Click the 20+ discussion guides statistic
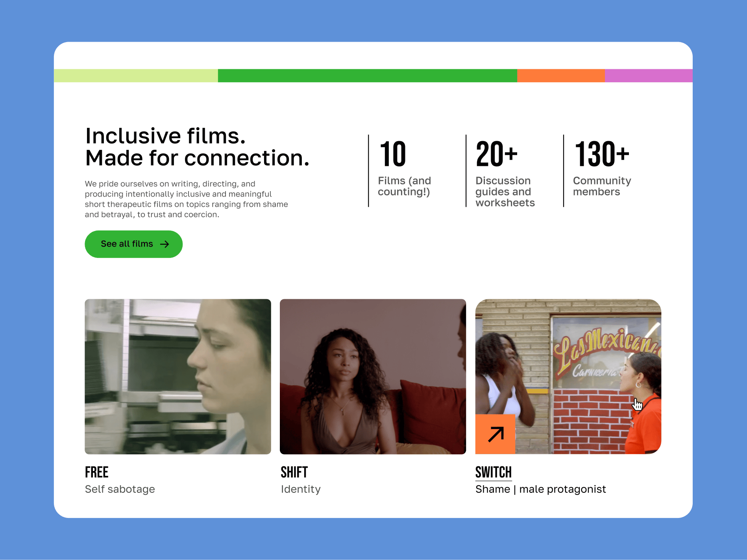 coord(497,154)
